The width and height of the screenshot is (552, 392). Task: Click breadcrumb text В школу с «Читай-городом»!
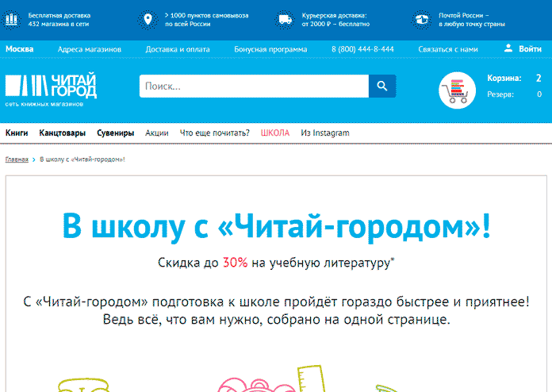(x=82, y=159)
